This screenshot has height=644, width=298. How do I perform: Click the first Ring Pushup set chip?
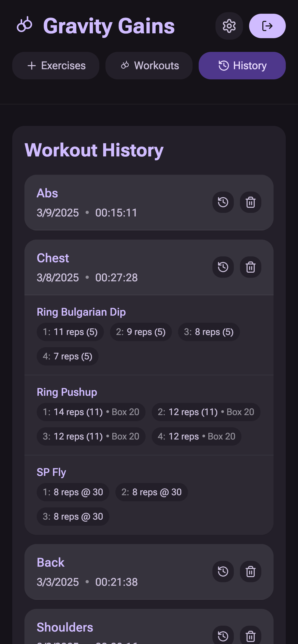click(91, 412)
